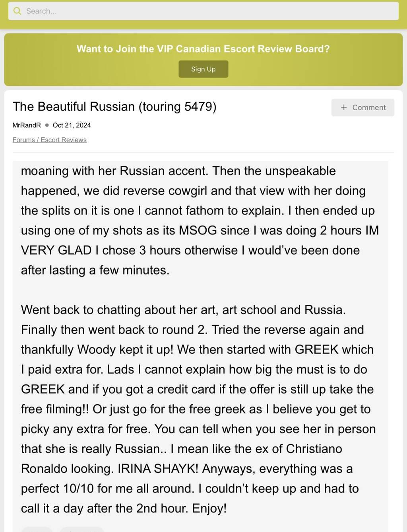Open the Escort Reviews breadcrumb link

(x=64, y=140)
